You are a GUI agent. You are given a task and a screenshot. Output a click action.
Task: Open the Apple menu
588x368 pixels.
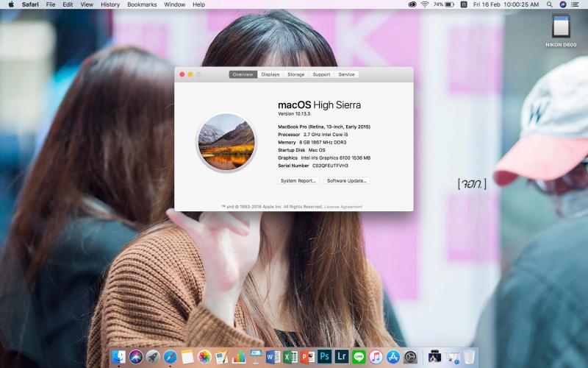(11, 4)
